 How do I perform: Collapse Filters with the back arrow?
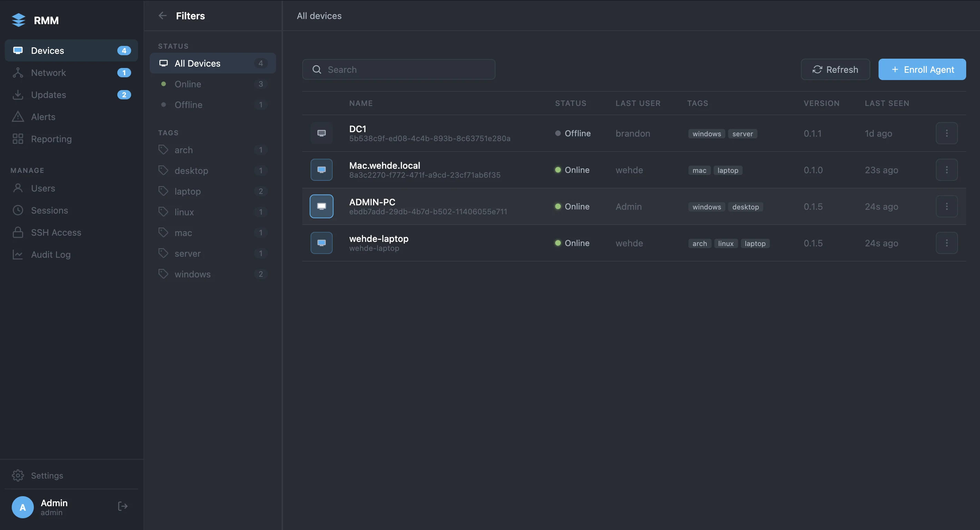(163, 16)
